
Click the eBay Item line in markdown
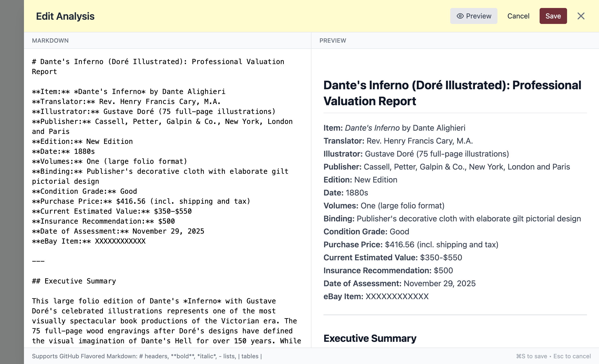point(89,241)
